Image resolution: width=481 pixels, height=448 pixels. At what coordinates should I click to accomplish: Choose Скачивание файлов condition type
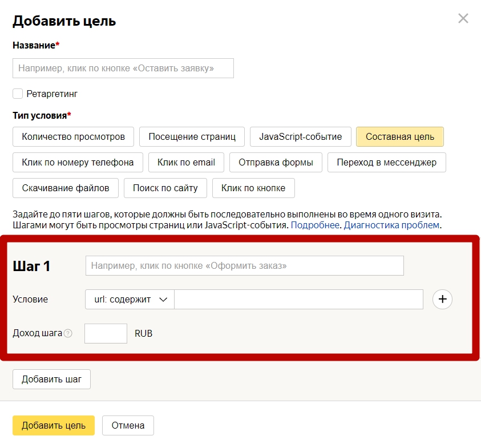click(65, 188)
